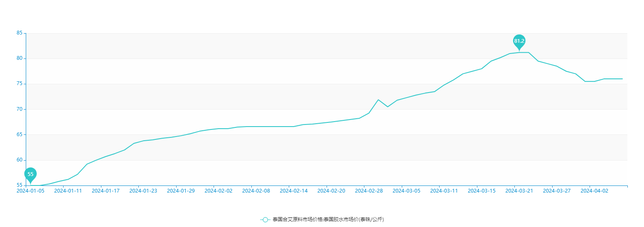The height and width of the screenshot is (227, 644).
Task: Click the 2024-03-21 x-axis date label
Action: click(519, 191)
